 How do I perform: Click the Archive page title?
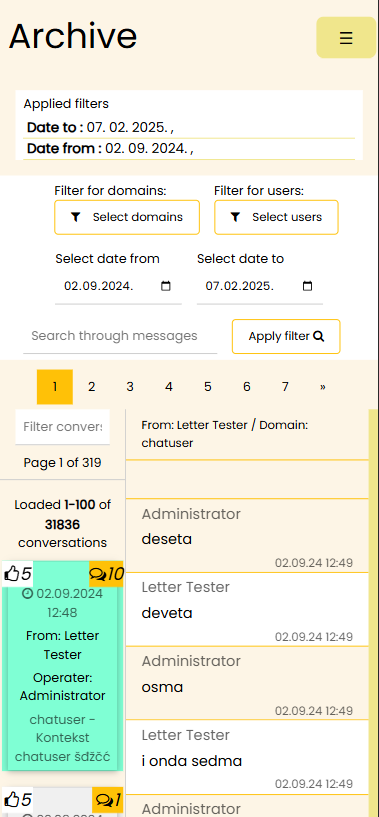pos(73,36)
